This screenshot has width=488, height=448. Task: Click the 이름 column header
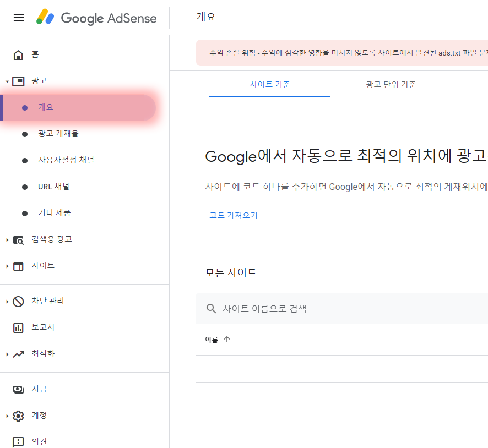212,340
